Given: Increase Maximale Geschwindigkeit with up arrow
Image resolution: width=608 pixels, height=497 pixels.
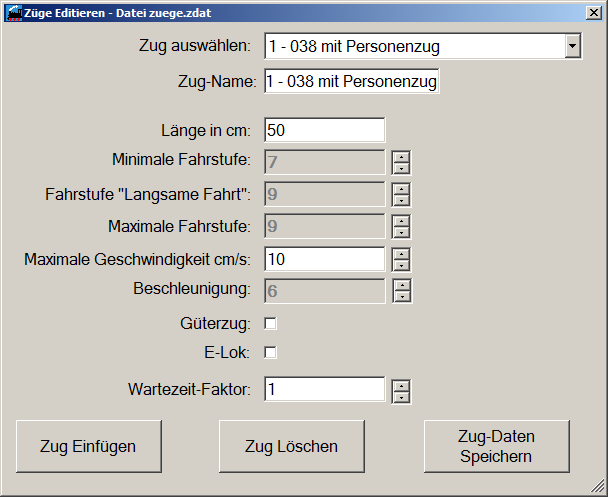Looking at the screenshot, I should point(401,254).
